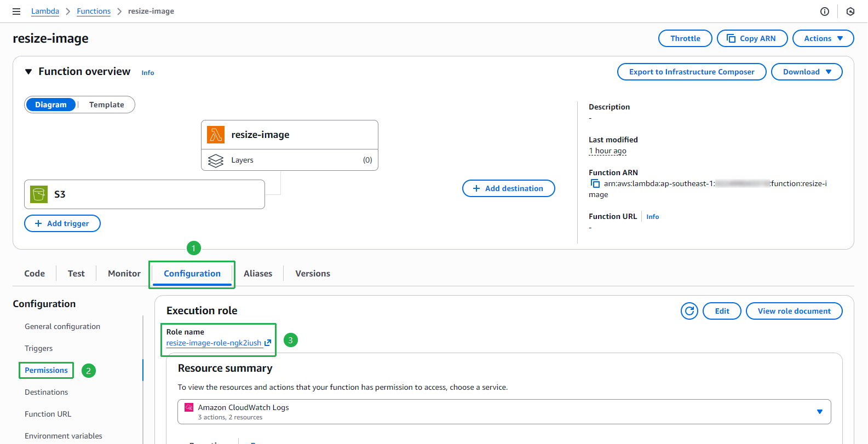The width and height of the screenshot is (868, 444).
Task: Click the Amazon CloudWatch Logs service icon
Action: coord(189,407)
